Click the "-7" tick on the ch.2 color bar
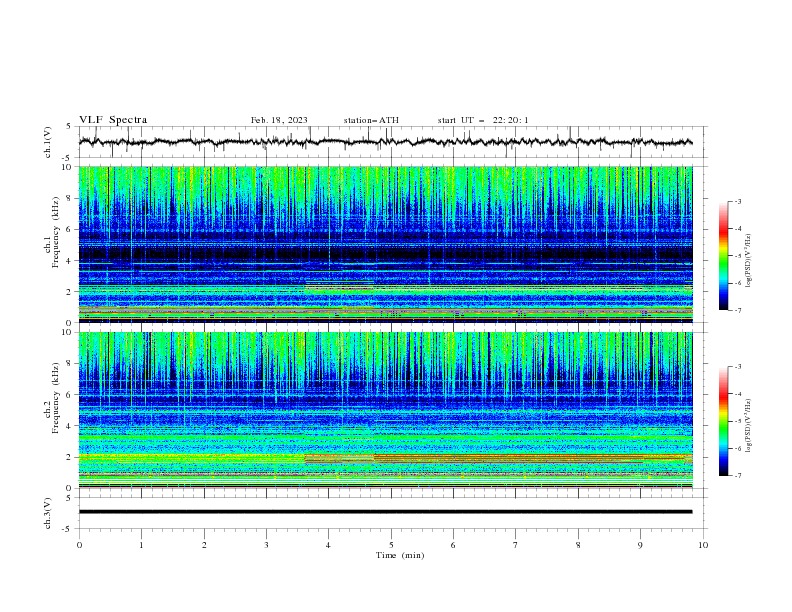Image resolution: width=792 pixels, height=612 pixels. (x=737, y=476)
